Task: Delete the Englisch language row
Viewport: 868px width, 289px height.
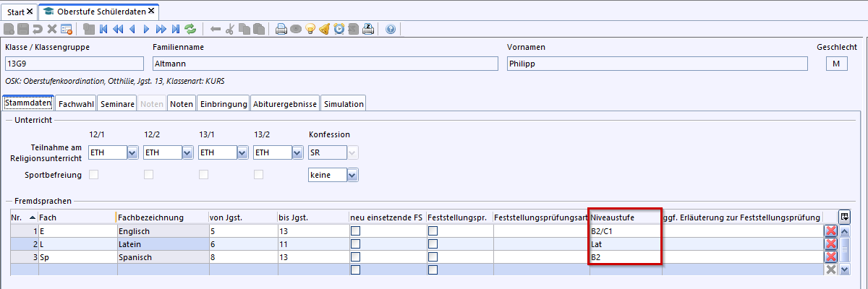Action: (831, 231)
